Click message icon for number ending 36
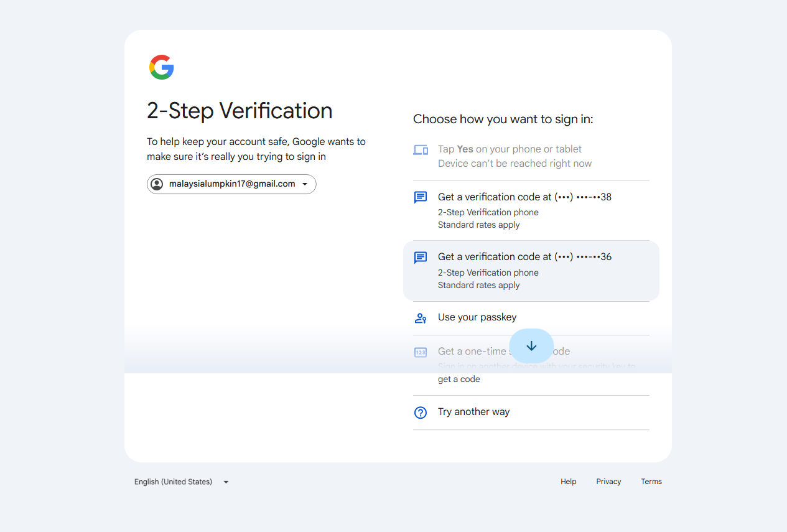This screenshot has height=532, width=787. 421,258
